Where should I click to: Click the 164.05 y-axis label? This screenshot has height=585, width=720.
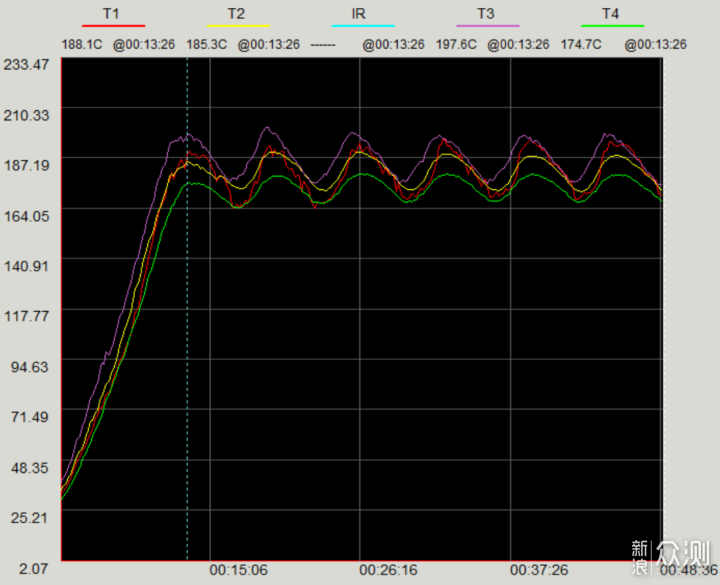[x=26, y=215]
